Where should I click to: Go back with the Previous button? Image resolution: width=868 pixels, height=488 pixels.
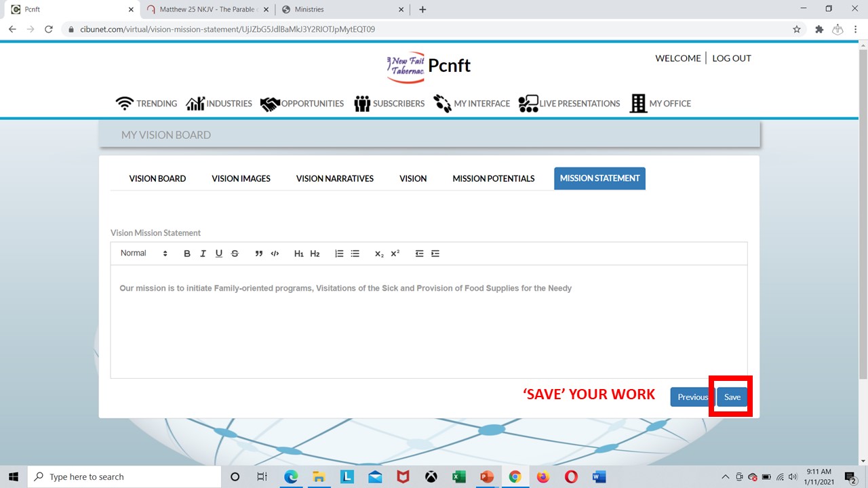tap(692, 397)
